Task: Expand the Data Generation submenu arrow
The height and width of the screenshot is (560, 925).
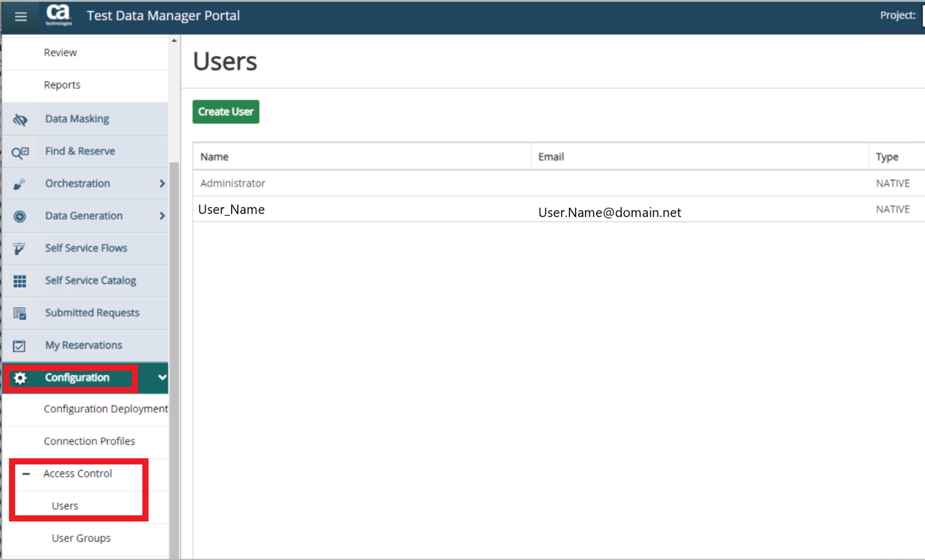Action: [x=162, y=216]
